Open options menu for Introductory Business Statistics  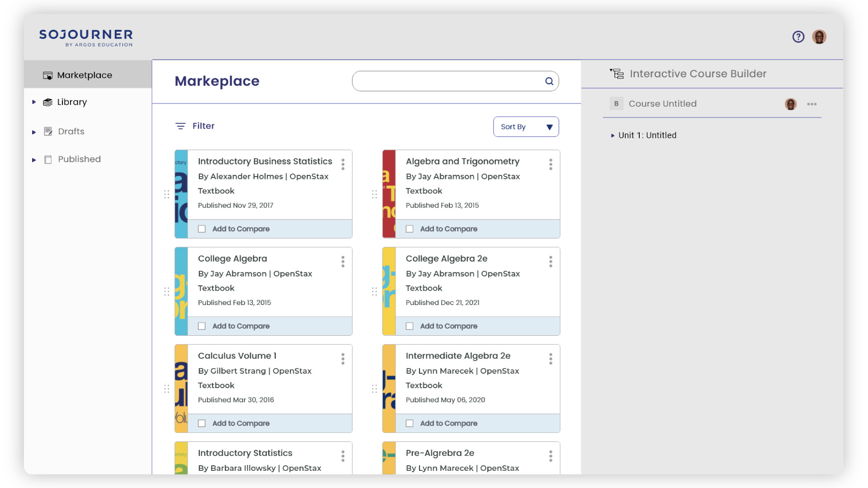(x=343, y=164)
